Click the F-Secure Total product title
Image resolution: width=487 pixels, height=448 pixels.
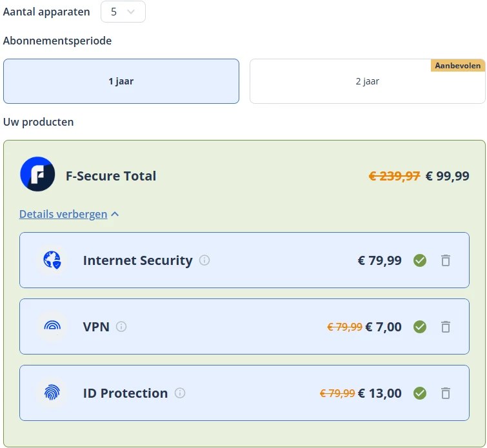pyautogui.click(x=111, y=176)
